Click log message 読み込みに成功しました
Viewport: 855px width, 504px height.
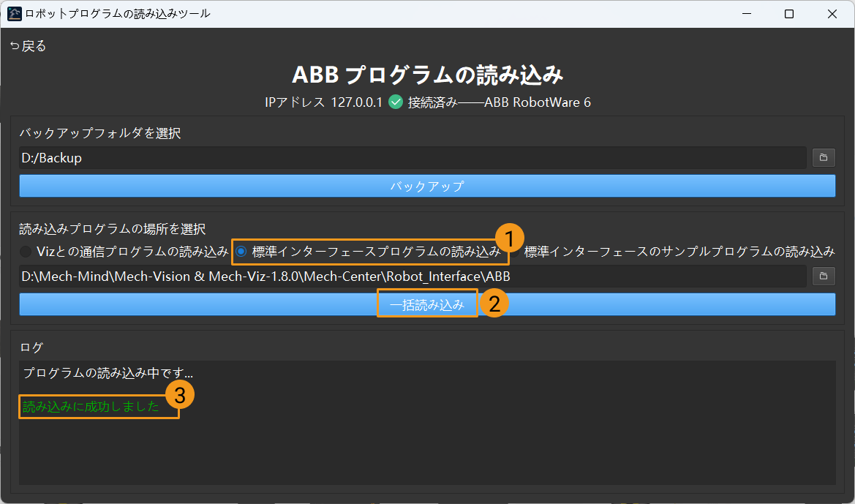click(91, 407)
